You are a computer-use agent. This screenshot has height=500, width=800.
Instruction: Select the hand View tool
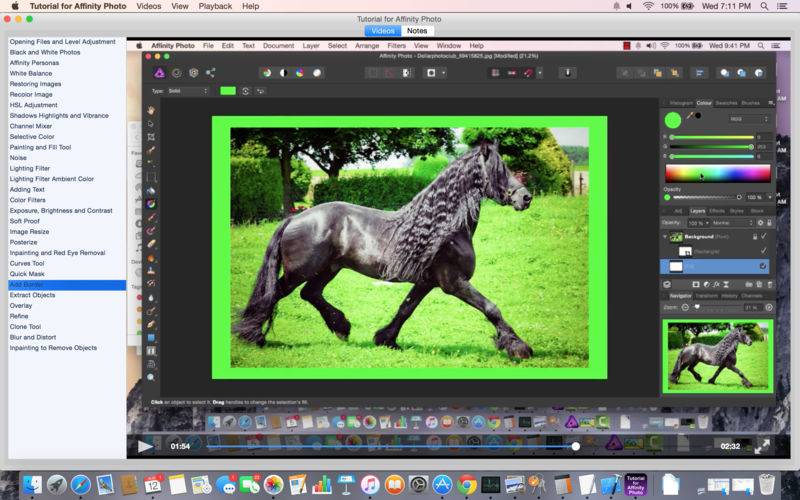pos(151,109)
